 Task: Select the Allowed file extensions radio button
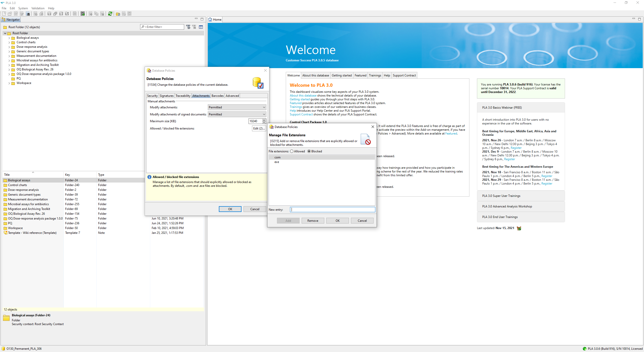pyautogui.click(x=292, y=151)
